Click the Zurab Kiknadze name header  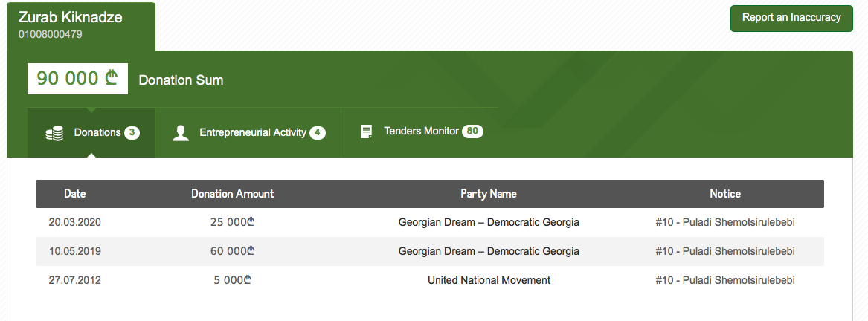point(71,17)
